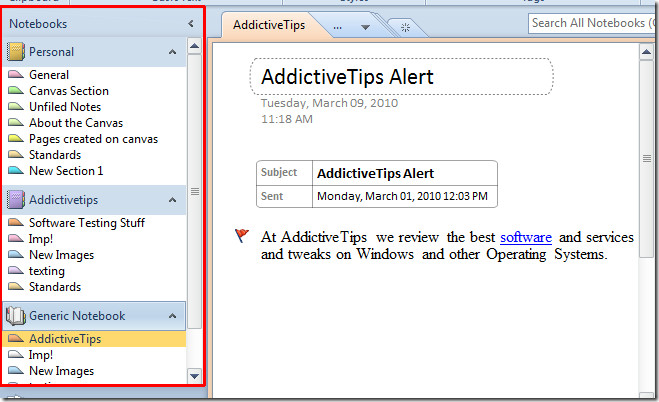The height and width of the screenshot is (402, 659).
Task: Open the Software Testing Stuff section
Action: point(87,223)
